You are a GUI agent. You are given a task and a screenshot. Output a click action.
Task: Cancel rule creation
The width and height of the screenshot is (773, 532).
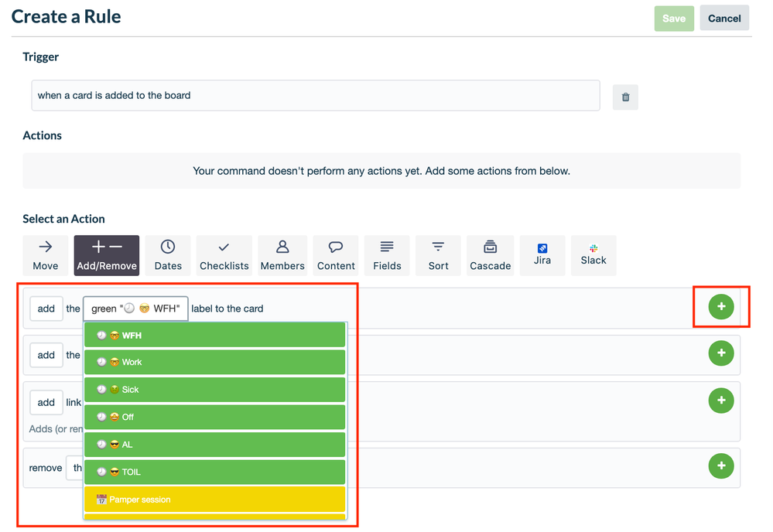[724, 19]
